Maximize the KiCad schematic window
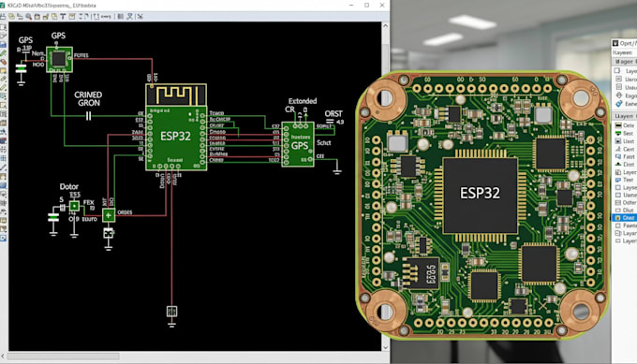This screenshot has height=364, width=637. pyautogui.click(x=367, y=6)
